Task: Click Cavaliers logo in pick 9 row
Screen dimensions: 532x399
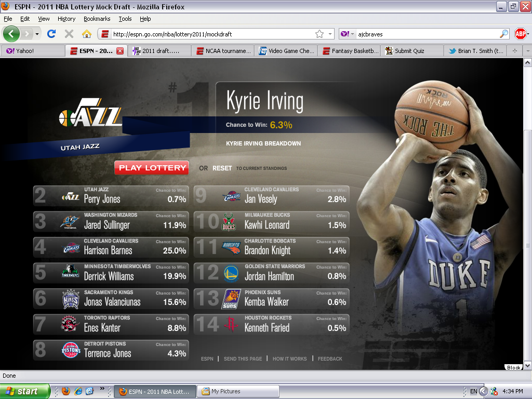Action: (x=231, y=196)
